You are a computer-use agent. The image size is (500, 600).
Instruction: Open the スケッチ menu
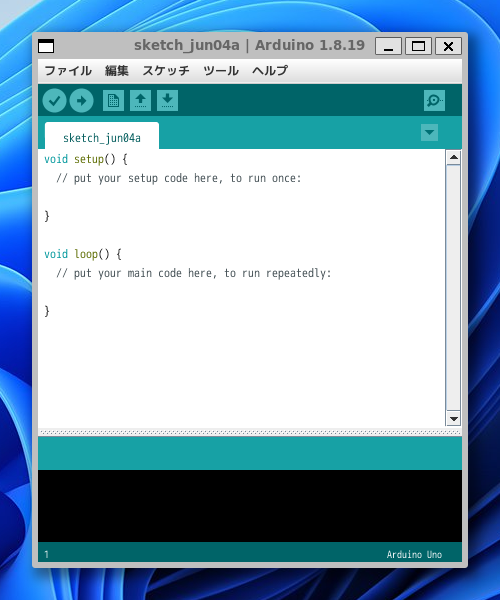[x=166, y=71]
